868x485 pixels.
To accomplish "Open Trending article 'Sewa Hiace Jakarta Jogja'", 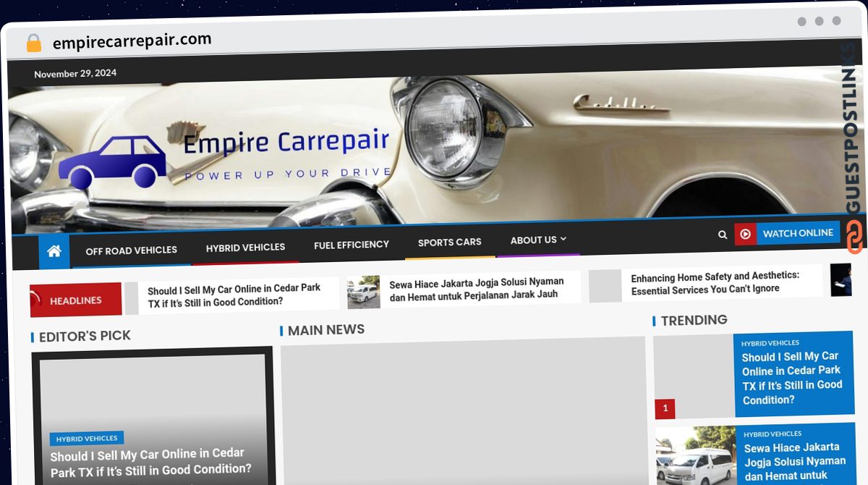I will [x=795, y=461].
